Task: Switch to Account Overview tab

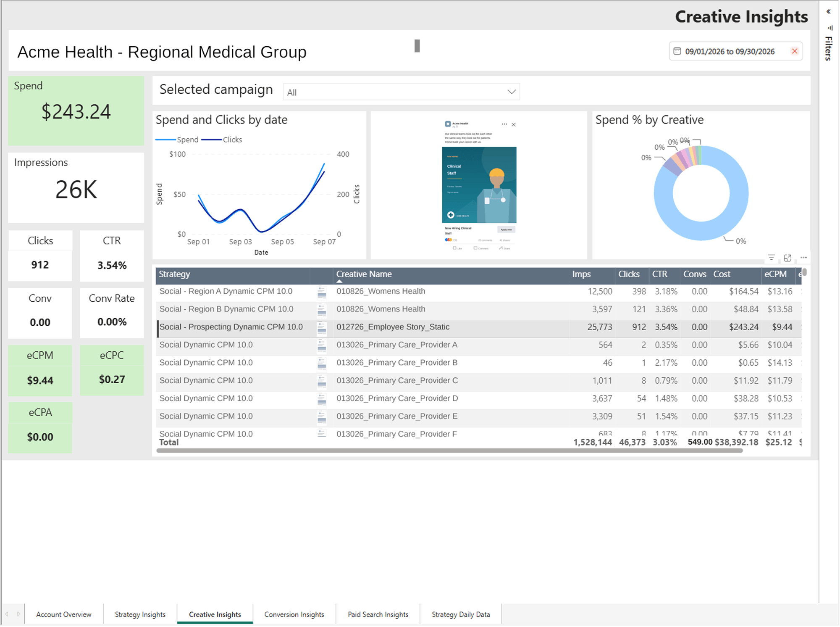Action: point(64,614)
